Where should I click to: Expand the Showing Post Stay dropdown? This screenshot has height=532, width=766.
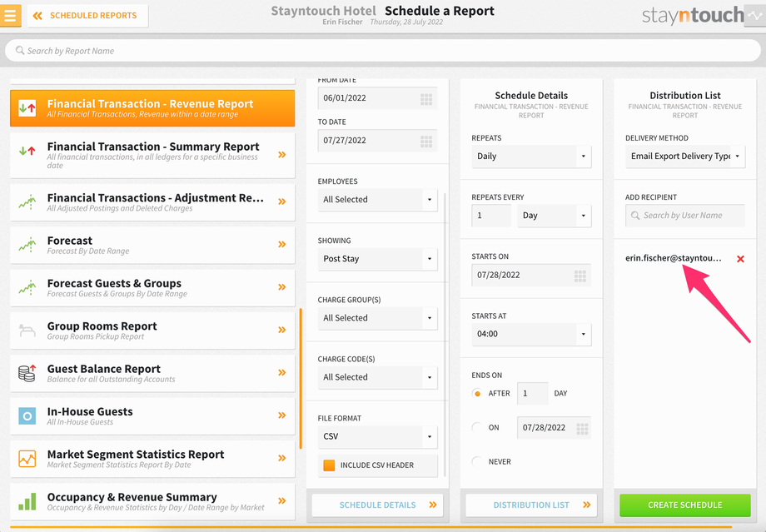pos(377,259)
